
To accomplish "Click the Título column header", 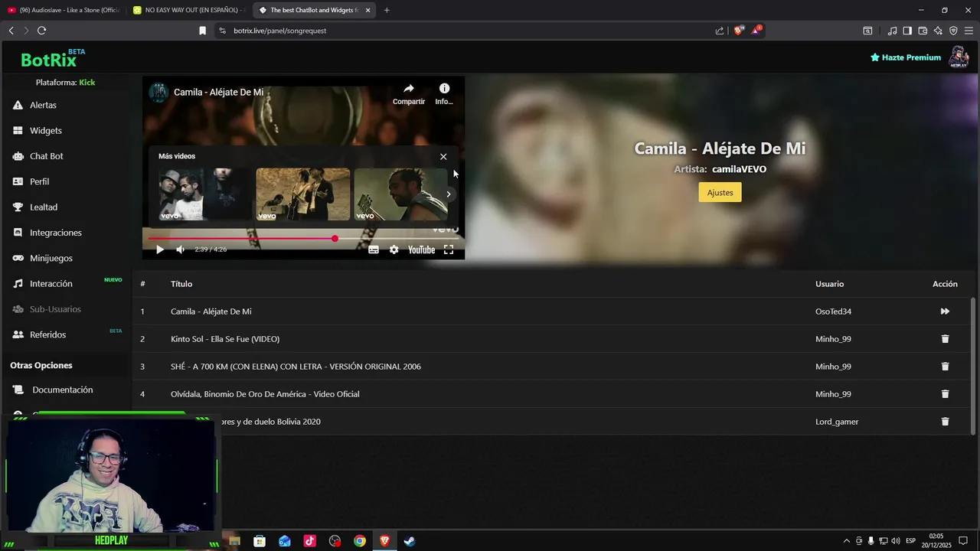I will (181, 284).
